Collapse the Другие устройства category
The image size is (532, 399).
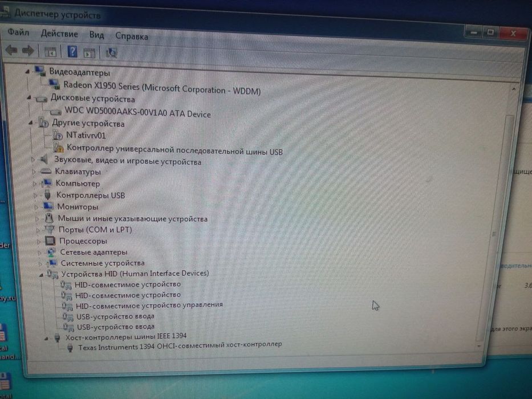tap(31, 123)
